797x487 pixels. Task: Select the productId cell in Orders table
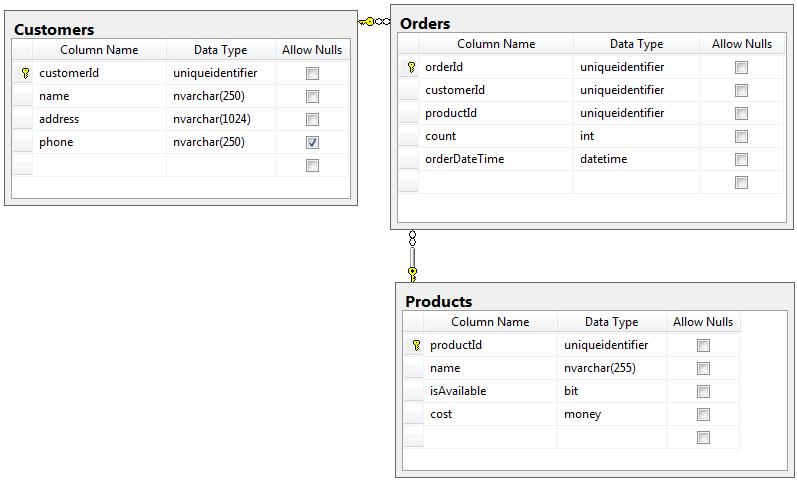tap(496, 113)
